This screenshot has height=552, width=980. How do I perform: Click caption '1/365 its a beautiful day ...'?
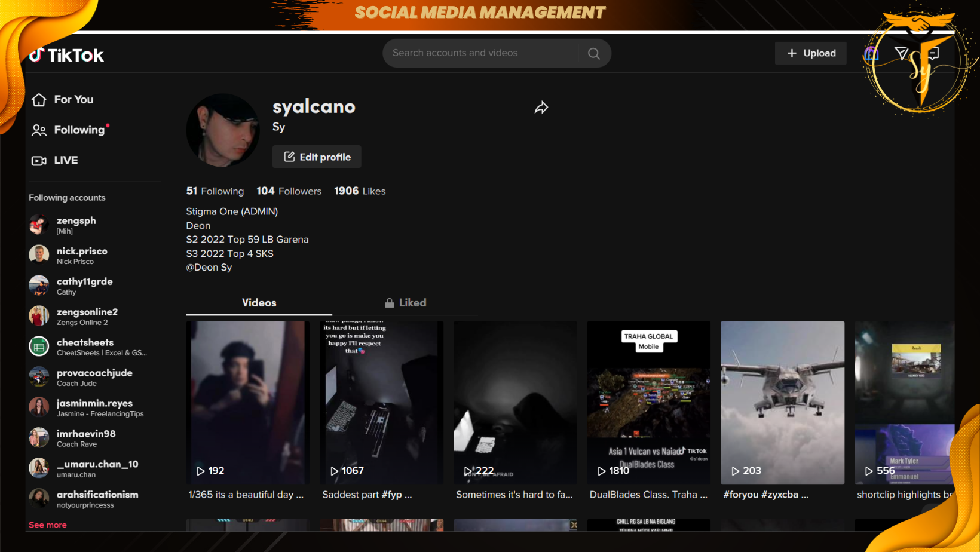(246, 495)
